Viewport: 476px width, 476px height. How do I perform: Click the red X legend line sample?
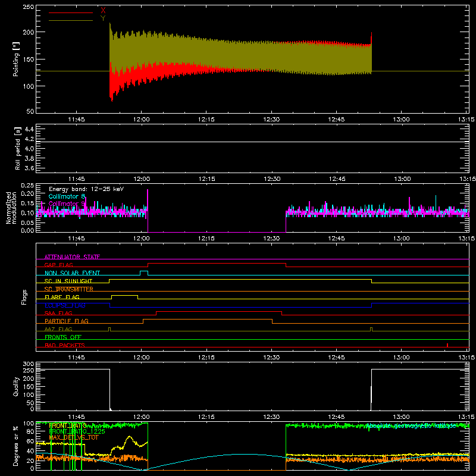(71, 12)
